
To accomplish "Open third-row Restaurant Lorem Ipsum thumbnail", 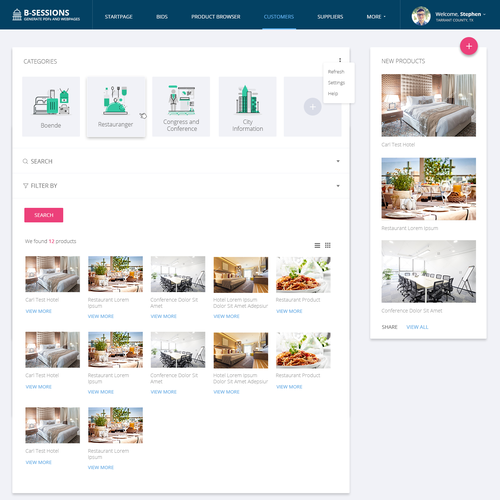I will [x=115, y=425].
